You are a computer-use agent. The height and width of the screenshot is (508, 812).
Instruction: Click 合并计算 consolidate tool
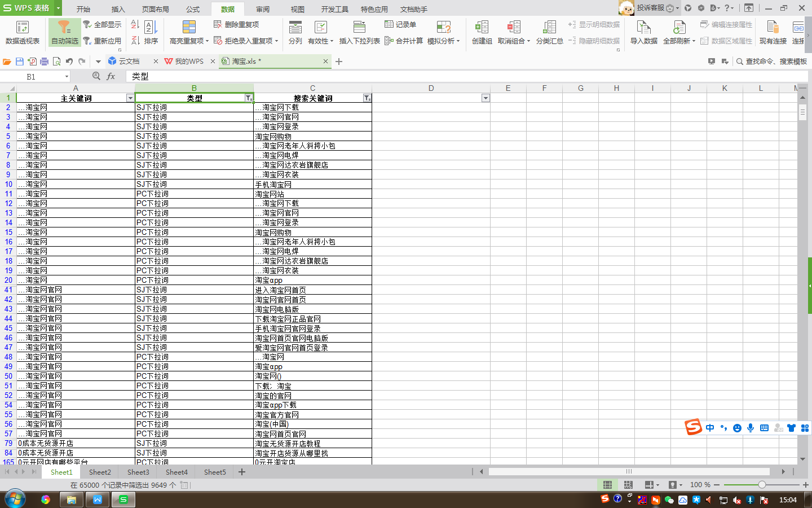point(404,41)
